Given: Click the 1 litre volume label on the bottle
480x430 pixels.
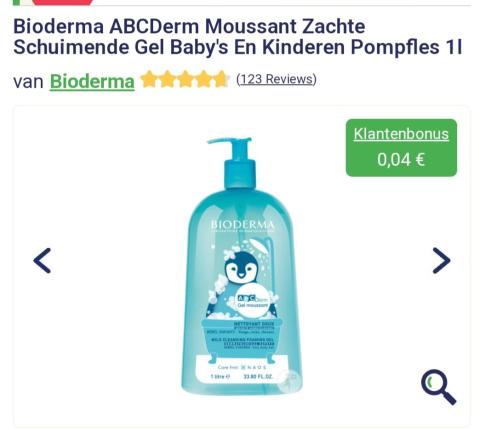Looking at the screenshot, I should pos(220,377).
